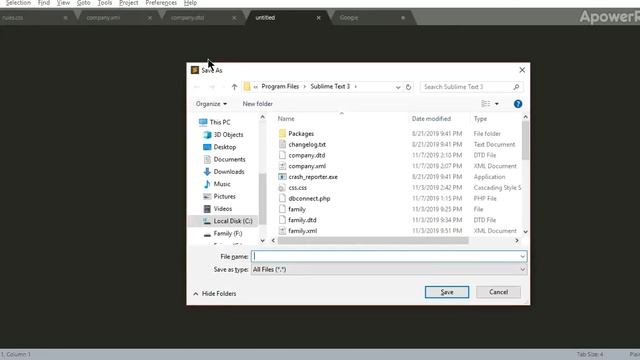This screenshot has width=640, height=360.
Task: Click the family.xml file icon
Action: click(x=282, y=231)
